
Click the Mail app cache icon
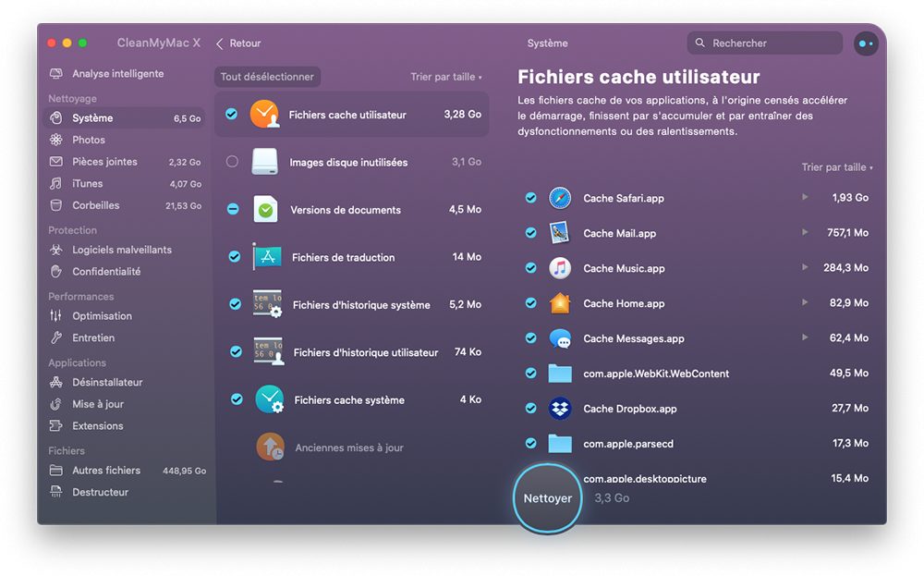560,233
